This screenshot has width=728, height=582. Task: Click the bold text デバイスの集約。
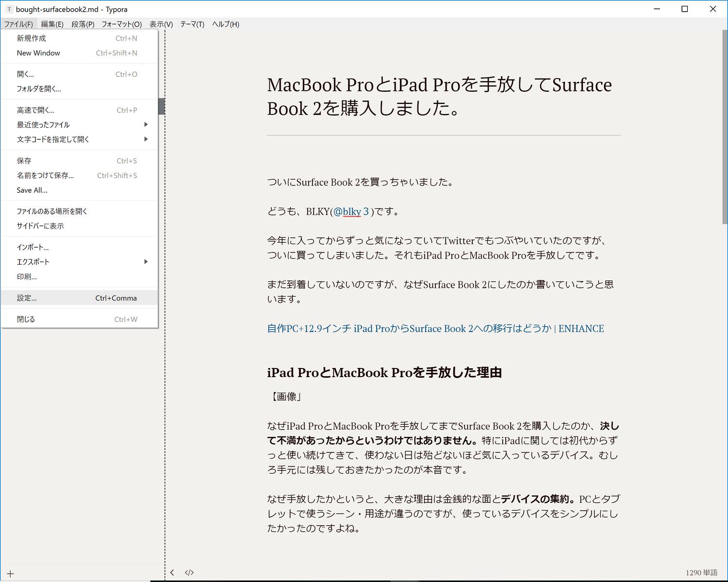[x=539, y=499]
